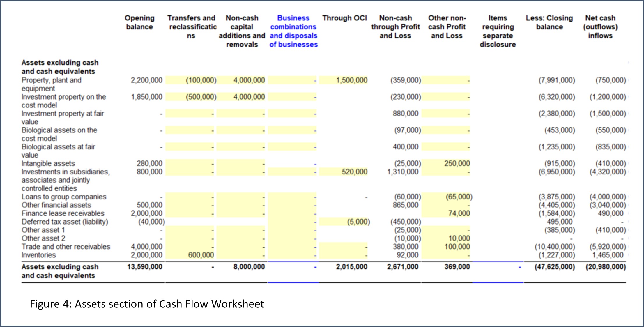Image resolution: width=644 pixels, height=327 pixels.
Task: Click total net cash outflows (20,980,000)
Action: 605,267
